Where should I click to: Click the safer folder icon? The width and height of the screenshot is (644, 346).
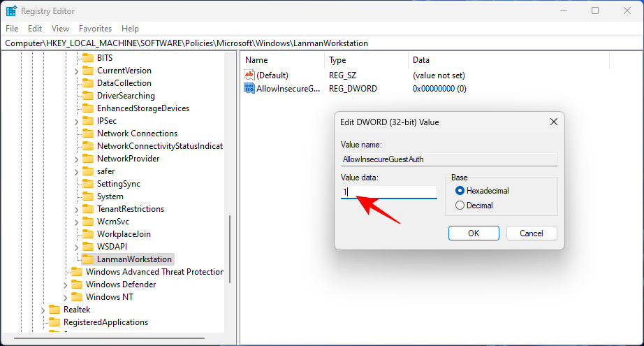[88, 171]
